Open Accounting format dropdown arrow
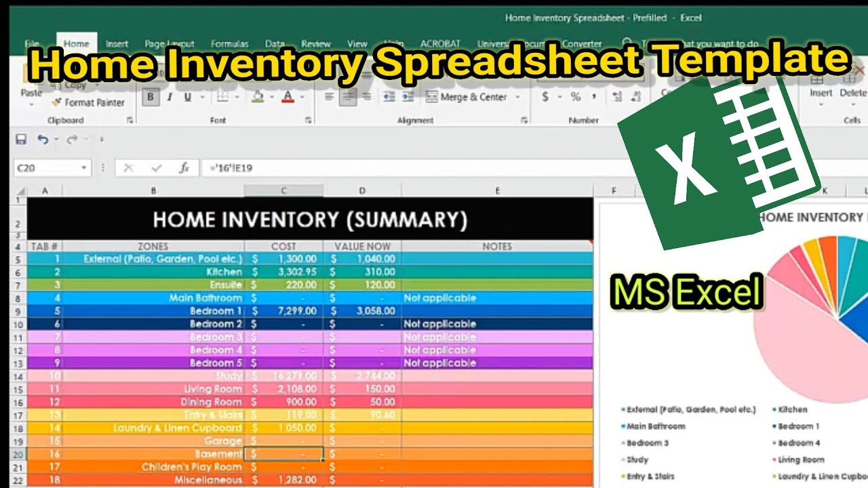 click(x=559, y=97)
